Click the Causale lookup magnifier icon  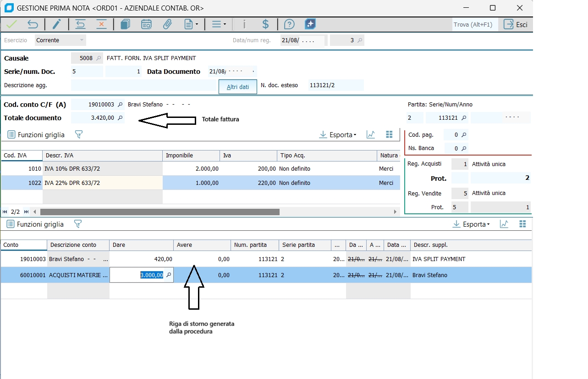(99, 58)
